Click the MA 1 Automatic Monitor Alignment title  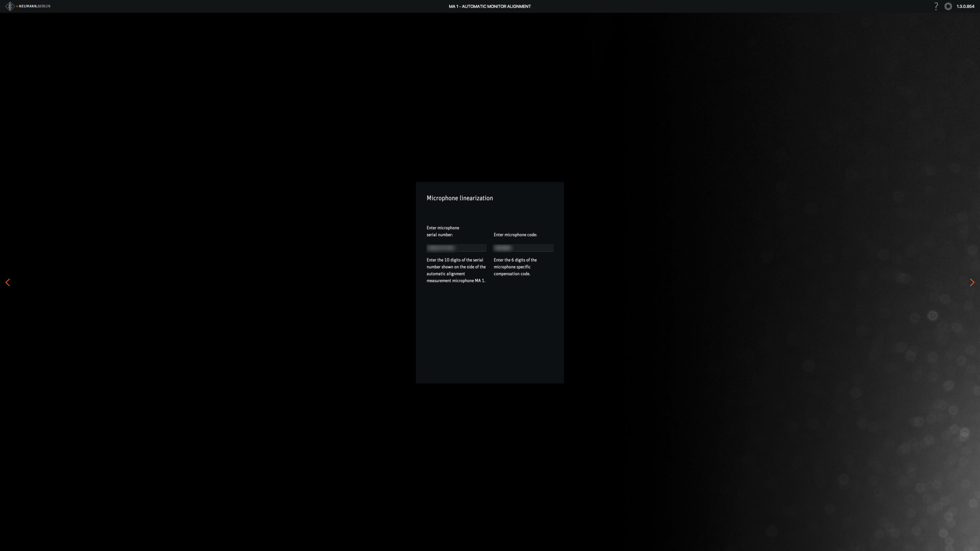tap(490, 7)
